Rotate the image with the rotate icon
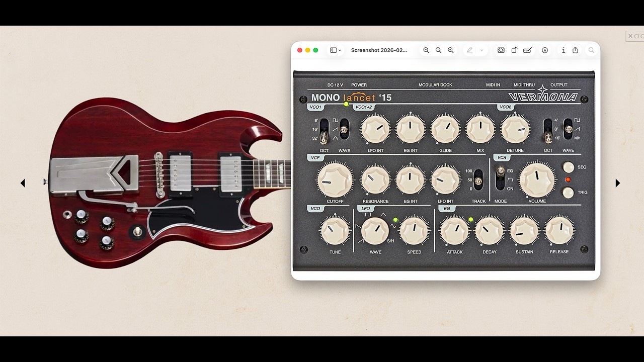Image resolution: width=644 pixels, height=362 pixels. pyautogui.click(x=514, y=50)
